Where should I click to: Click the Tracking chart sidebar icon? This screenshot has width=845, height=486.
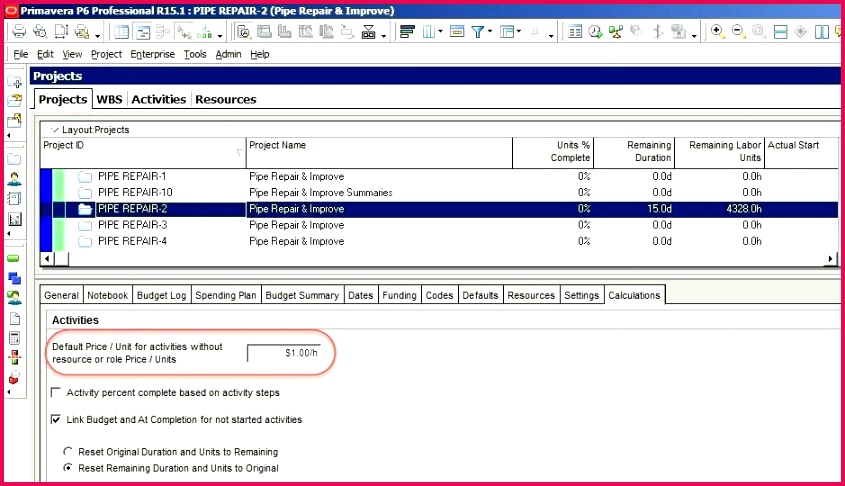(15, 219)
